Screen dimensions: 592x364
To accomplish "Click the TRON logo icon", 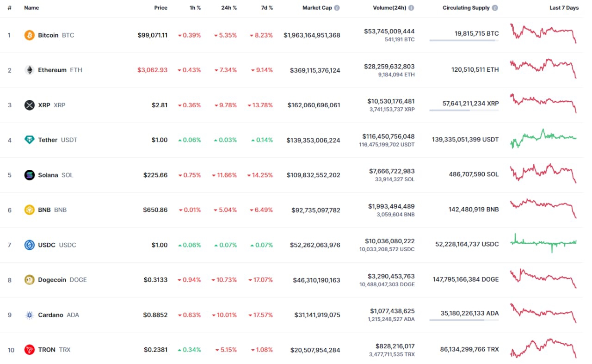I will click(x=30, y=350).
